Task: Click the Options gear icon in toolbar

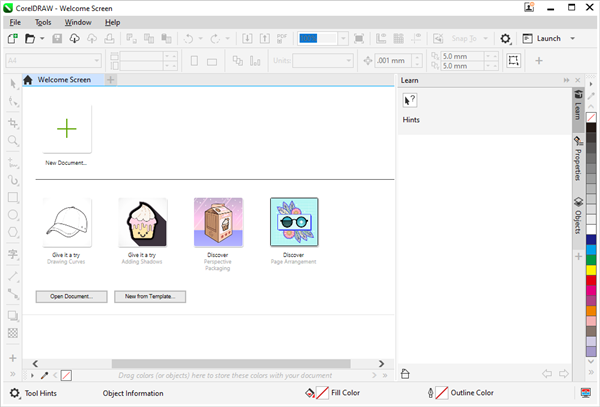Action: pyautogui.click(x=506, y=39)
